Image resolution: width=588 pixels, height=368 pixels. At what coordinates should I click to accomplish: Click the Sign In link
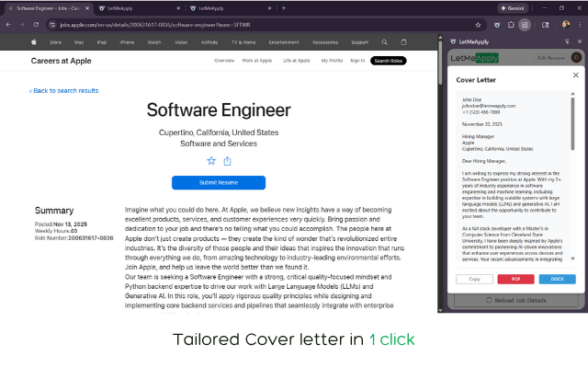tap(357, 61)
